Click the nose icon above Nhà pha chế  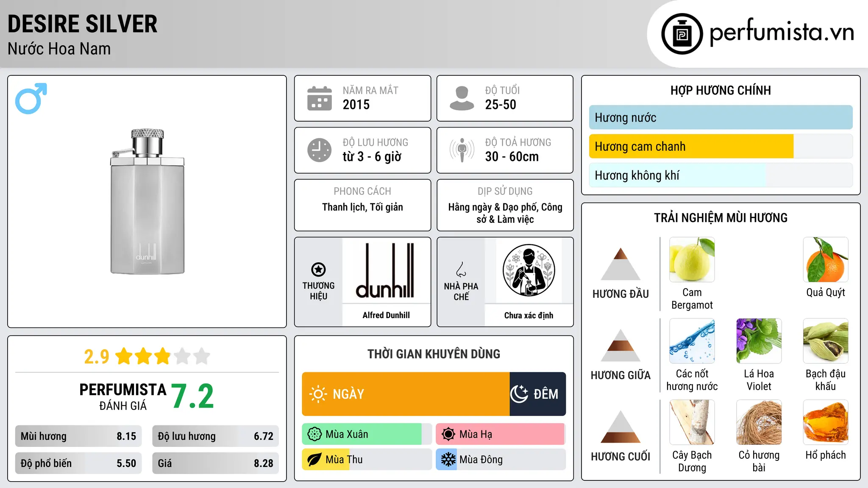tap(461, 269)
